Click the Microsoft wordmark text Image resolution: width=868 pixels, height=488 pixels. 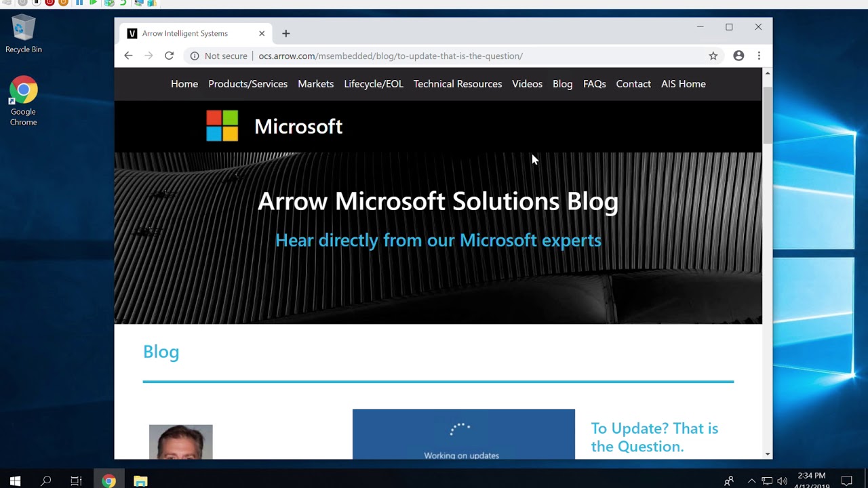298,127
